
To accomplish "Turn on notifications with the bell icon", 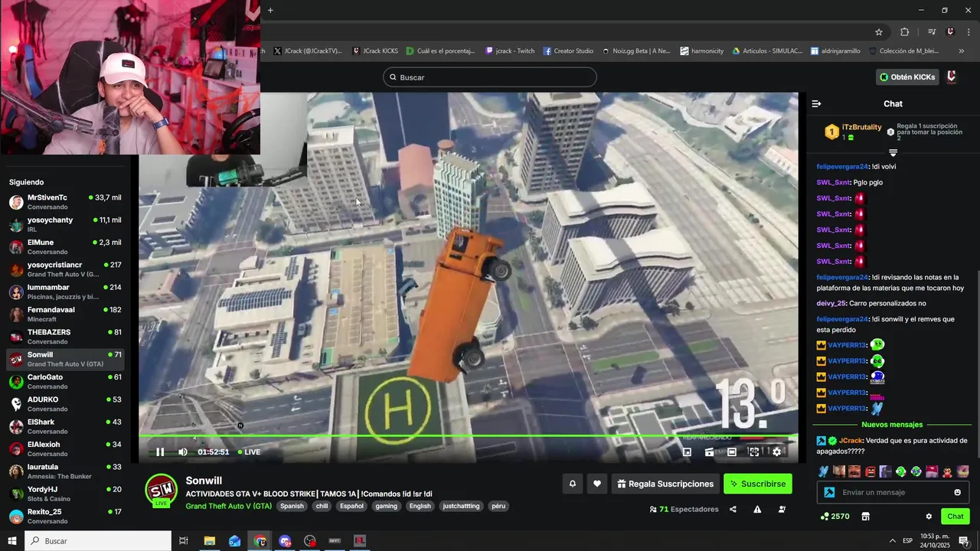I will (572, 484).
